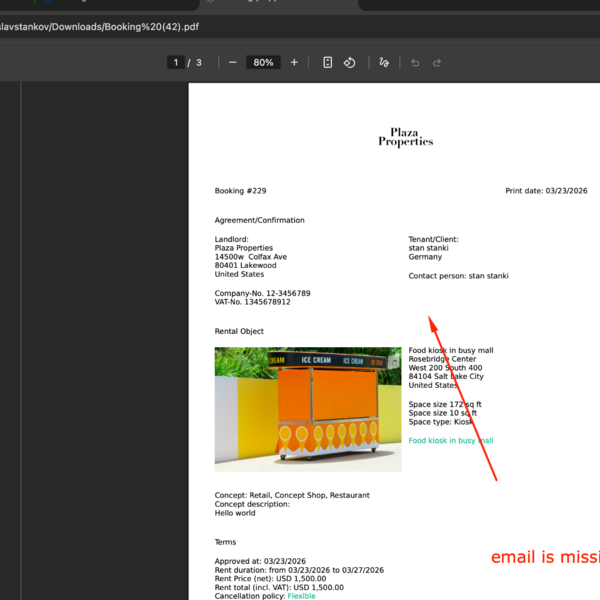Click the page number input field
The image size is (600, 600).
tap(177, 62)
